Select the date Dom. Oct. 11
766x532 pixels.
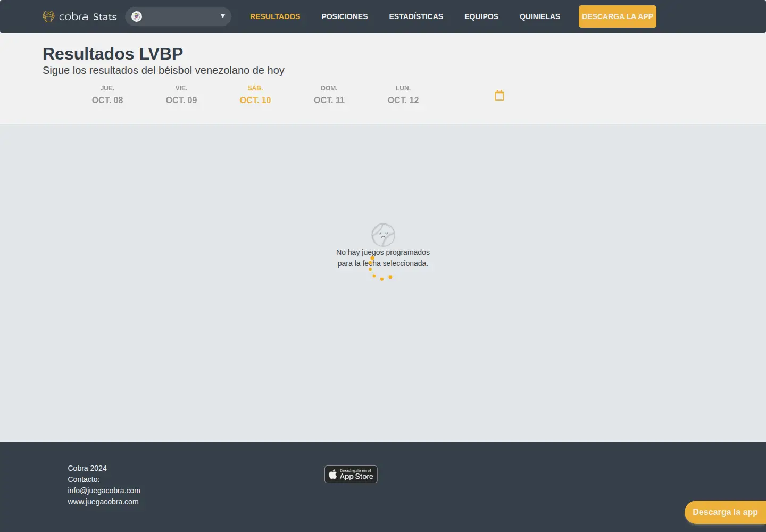pyautogui.click(x=329, y=95)
